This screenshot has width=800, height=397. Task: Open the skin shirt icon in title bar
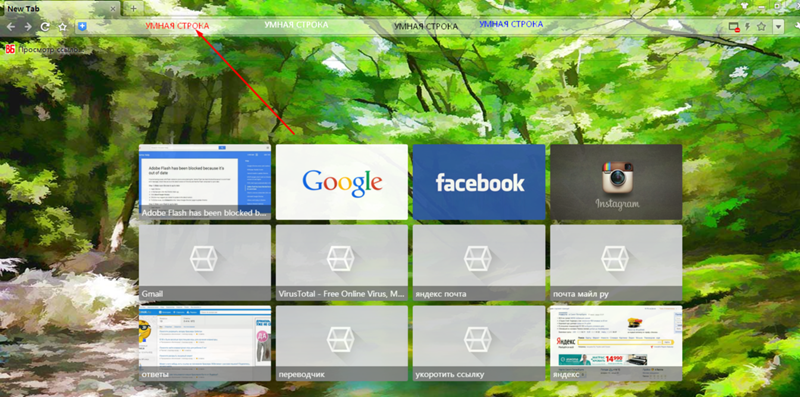click(x=744, y=6)
